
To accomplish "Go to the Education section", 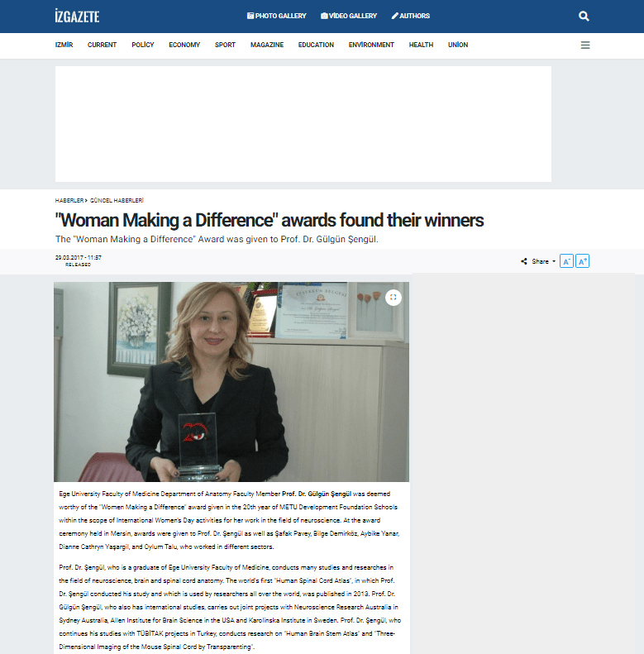I will click(316, 45).
